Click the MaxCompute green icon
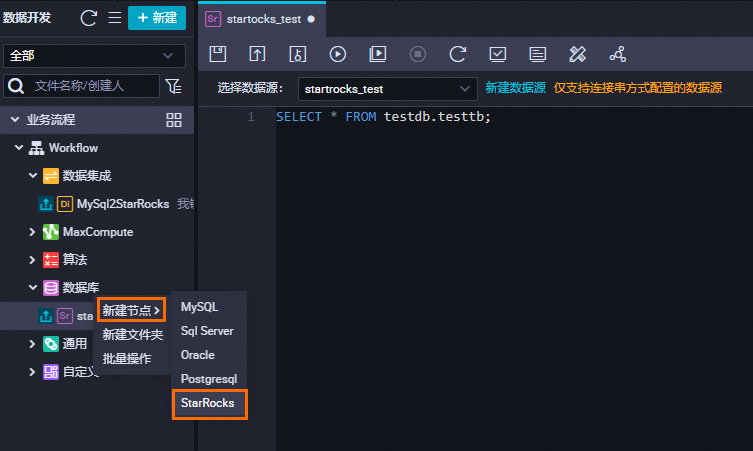 tap(50, 232)
